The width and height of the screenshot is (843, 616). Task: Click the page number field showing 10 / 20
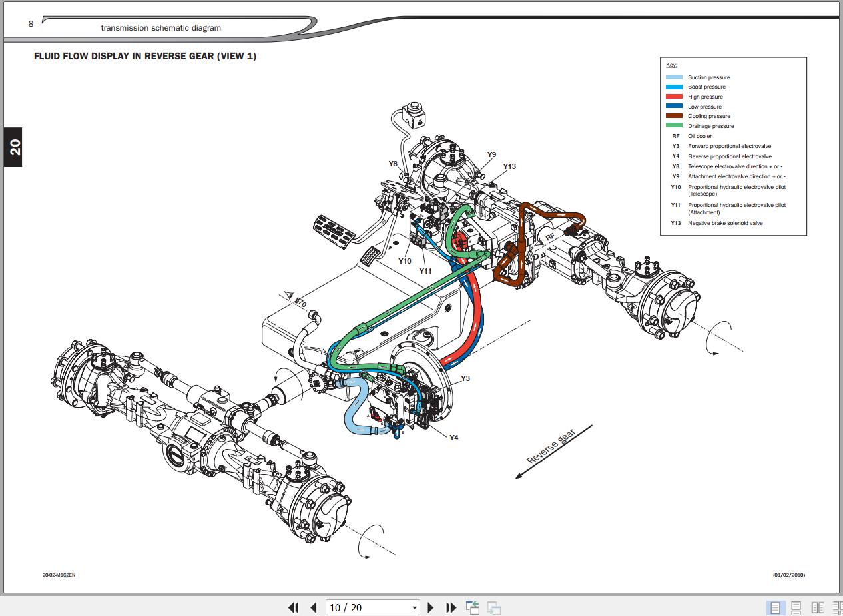click(368, 607)
